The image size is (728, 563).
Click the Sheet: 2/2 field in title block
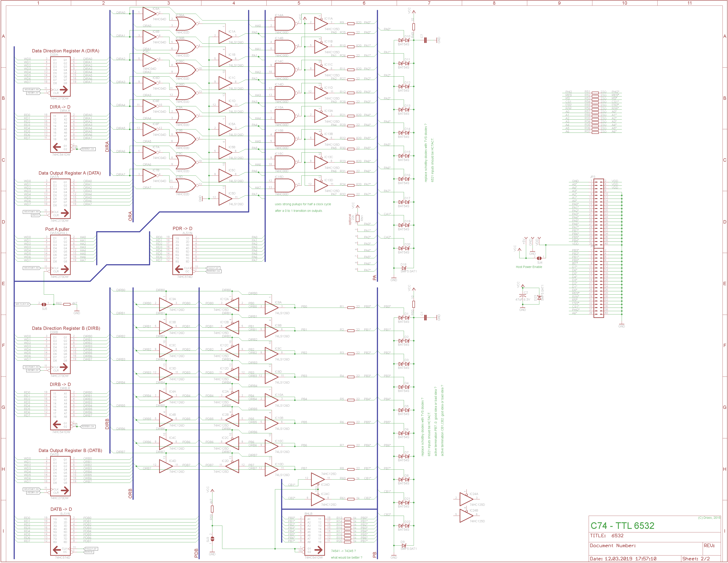(696, 559)
